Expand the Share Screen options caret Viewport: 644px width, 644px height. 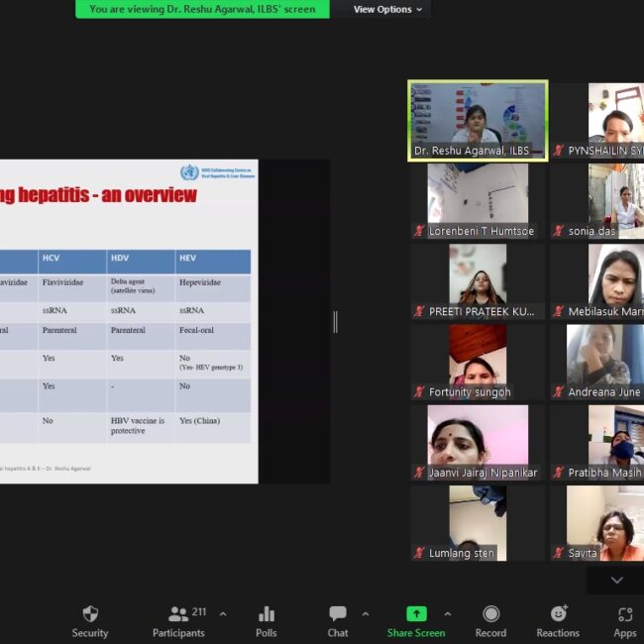[447, 614]
